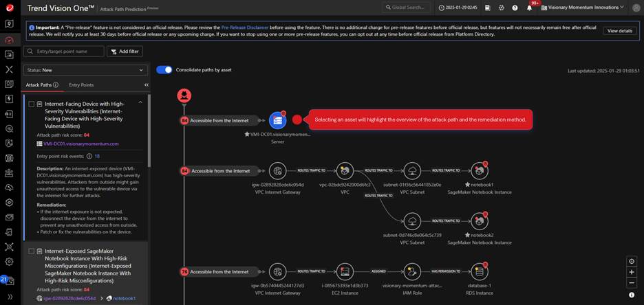
Task: Open map pin icon at sidebar top
Action: pos(10,24)
